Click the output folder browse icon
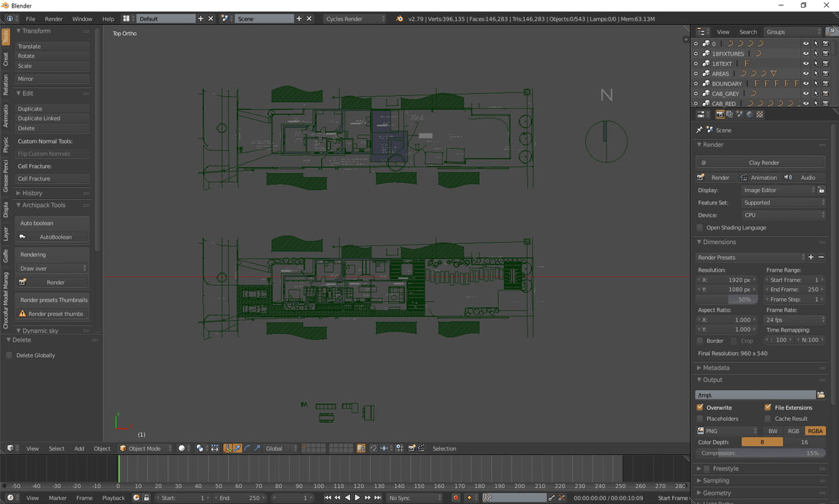 821,395
